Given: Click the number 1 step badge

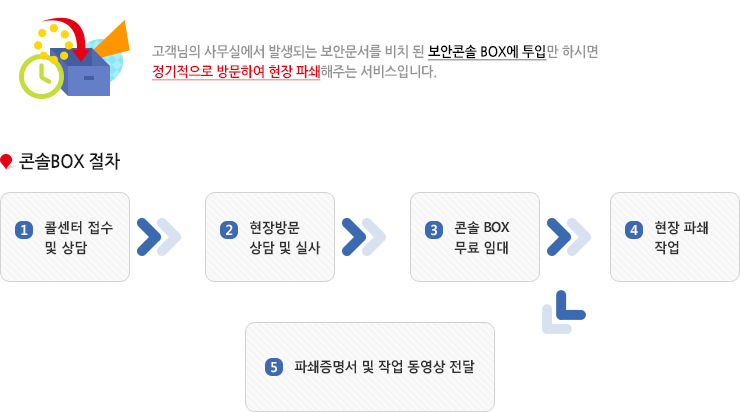Looking at the screenshot, I should tap(24, 230).
